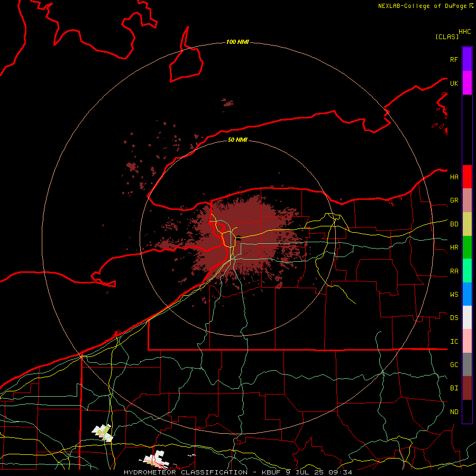Click the BD yellow legend swatch
Viewport: 476px width, 476px height.
(x=467, y=224)
